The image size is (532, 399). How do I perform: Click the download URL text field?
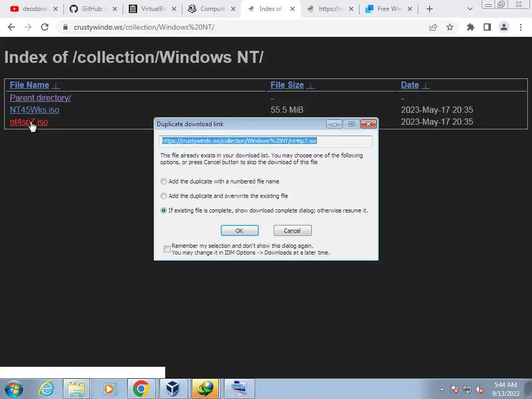tap(265, 141)
